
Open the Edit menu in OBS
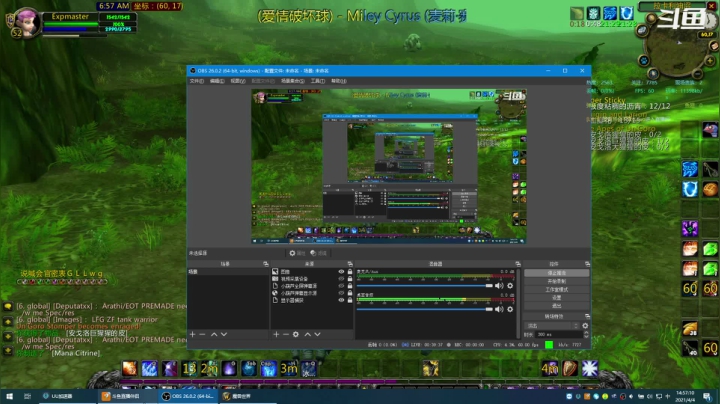pyautogui.click(x=217, y=81)
